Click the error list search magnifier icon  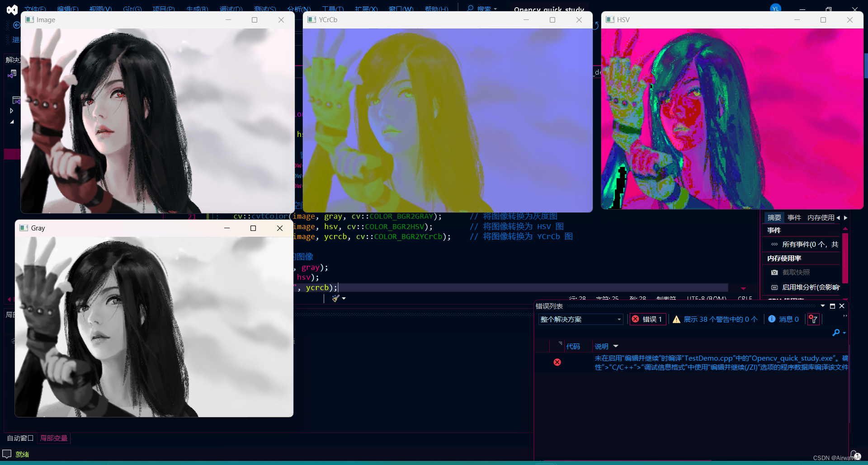point(836,333)
